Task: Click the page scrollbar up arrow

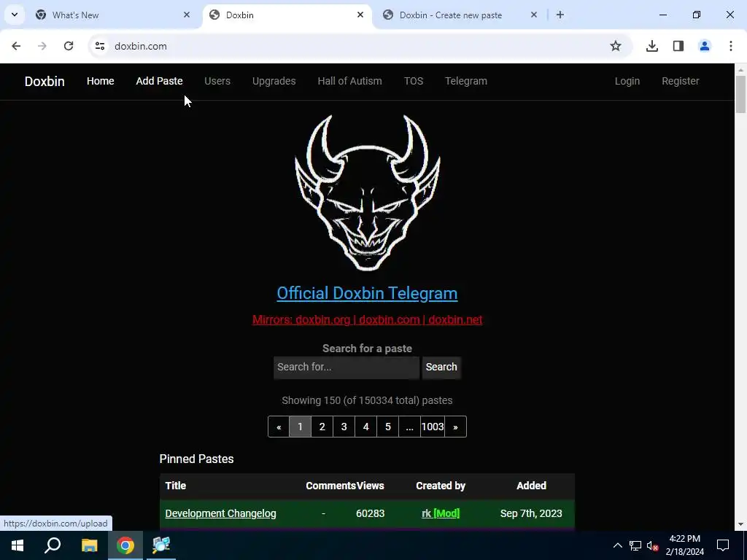Action: 741,69
